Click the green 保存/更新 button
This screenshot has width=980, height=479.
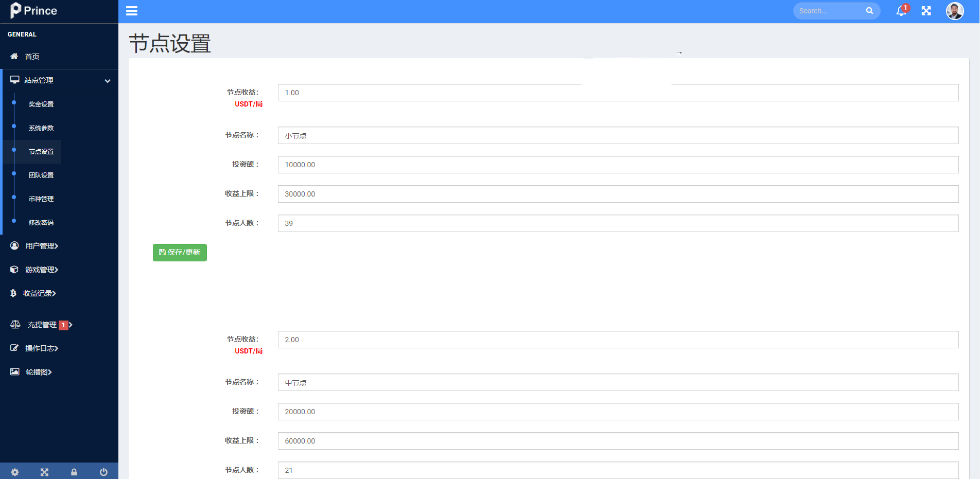[180, 253]
